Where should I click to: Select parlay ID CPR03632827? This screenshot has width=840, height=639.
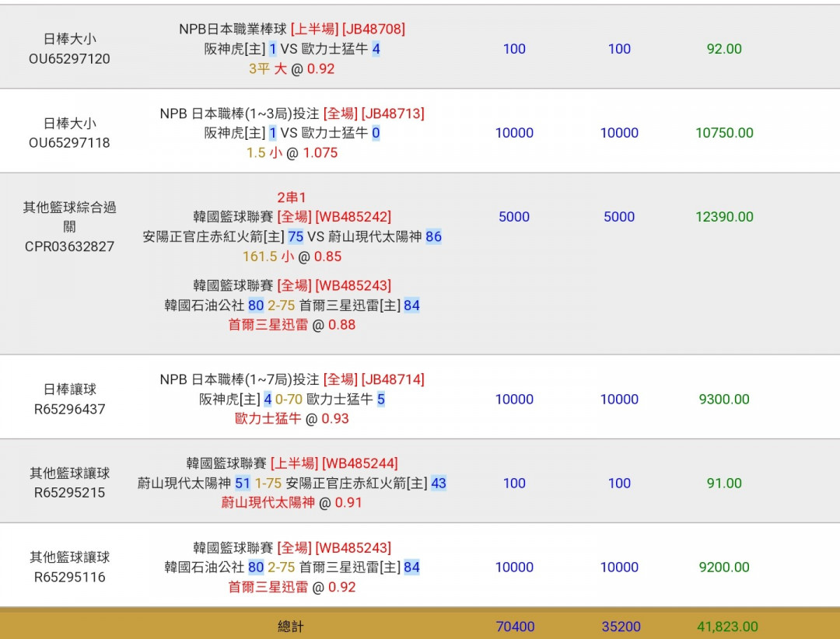(x=69, y=246)
